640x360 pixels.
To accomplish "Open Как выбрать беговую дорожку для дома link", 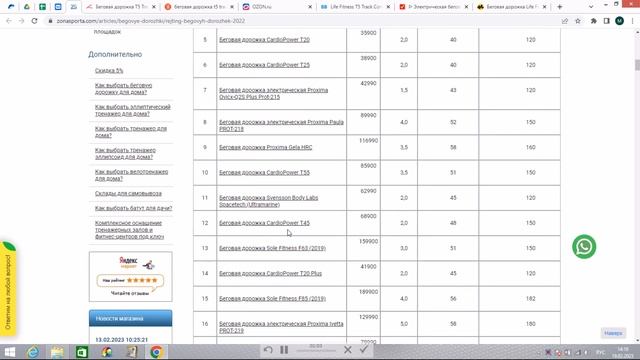I will [124, 89].
